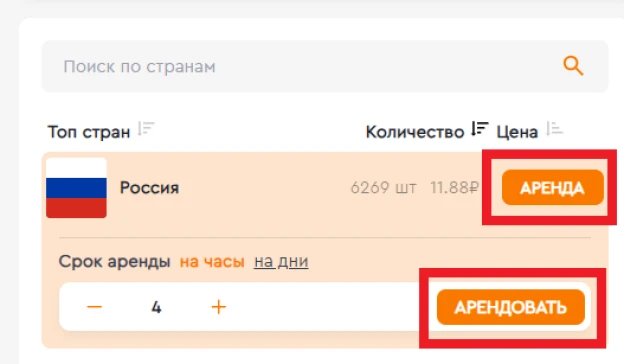Sort by 'Цена' sort icon
The height and width of the screenshot is (364, 624).
(554, 129)
